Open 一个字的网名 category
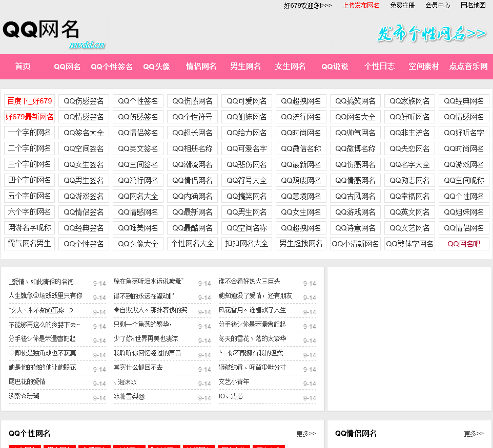This screenshot has width=493, height=448. pyautogui.click(x=30, y=133)
